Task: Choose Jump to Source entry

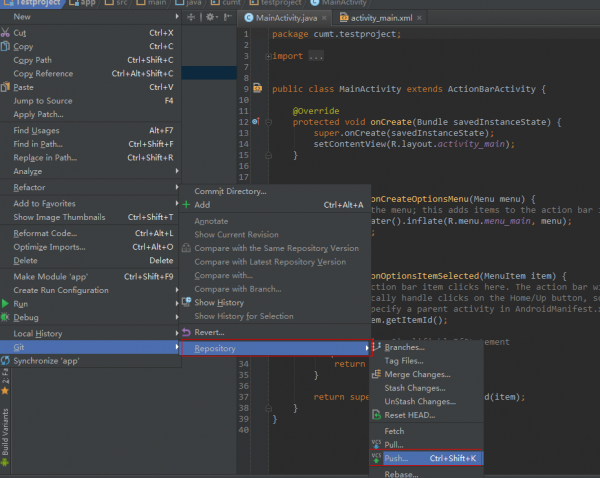Action: click(90, 101)
